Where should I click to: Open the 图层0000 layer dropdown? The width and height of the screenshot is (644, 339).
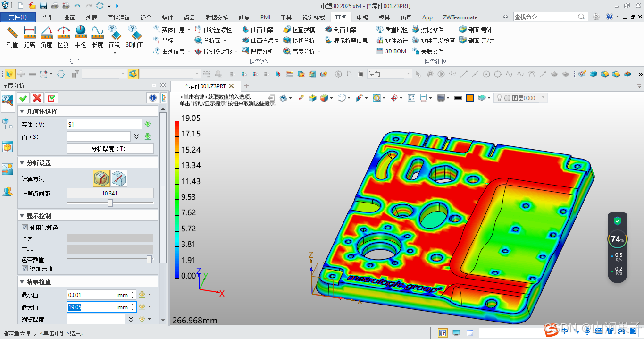click(x=520, y=98)
